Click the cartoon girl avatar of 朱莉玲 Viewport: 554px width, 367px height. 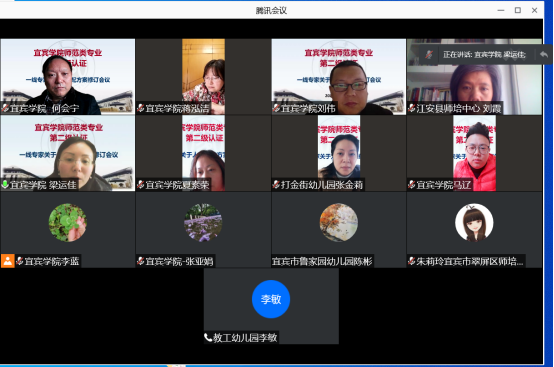coord(474,223)
